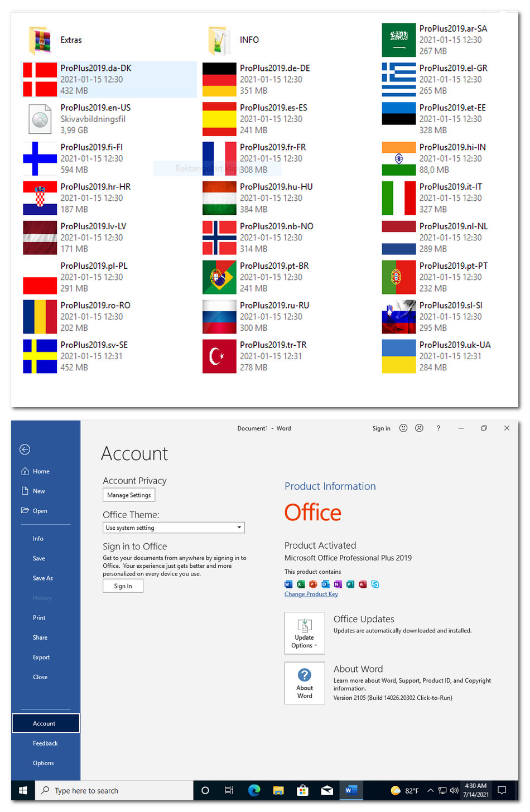Select the ProPlus2019.sl-SI file name
The image size is (530, 812).
coord(451,306)
